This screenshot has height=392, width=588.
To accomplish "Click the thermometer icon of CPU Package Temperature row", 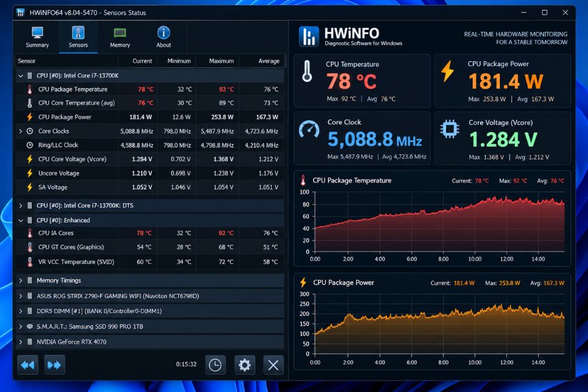I will (x=29, y=89).
